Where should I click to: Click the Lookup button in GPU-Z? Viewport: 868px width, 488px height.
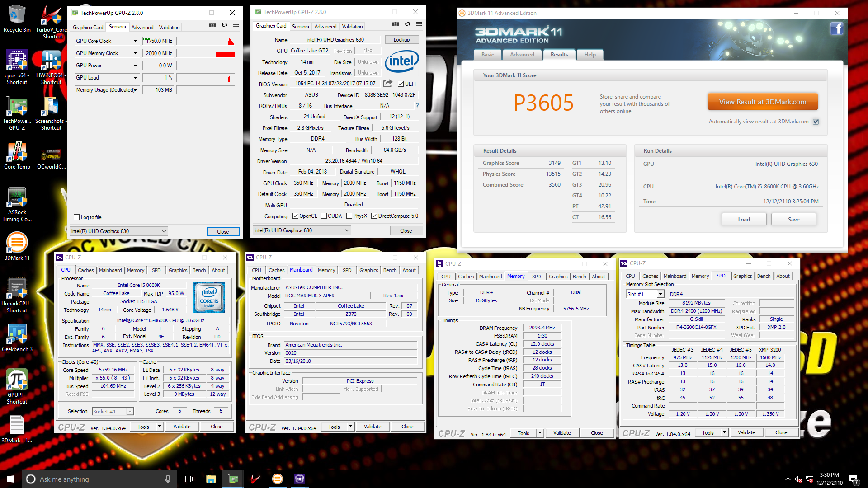(x=401, y=40)
